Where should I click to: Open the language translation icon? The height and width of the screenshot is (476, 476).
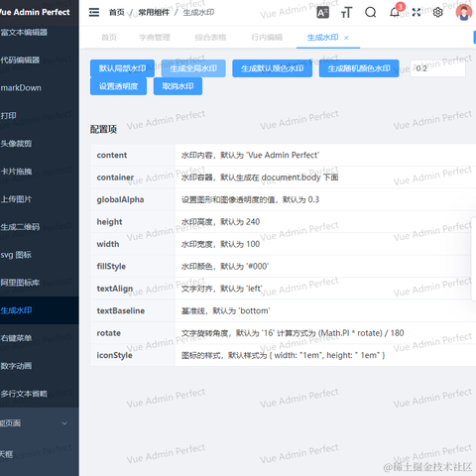(323, 13)
